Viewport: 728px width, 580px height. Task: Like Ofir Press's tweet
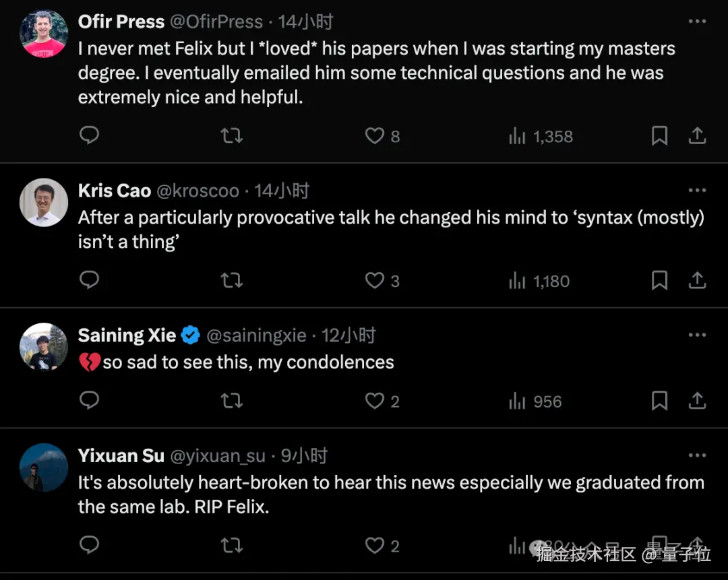[374, 136]
